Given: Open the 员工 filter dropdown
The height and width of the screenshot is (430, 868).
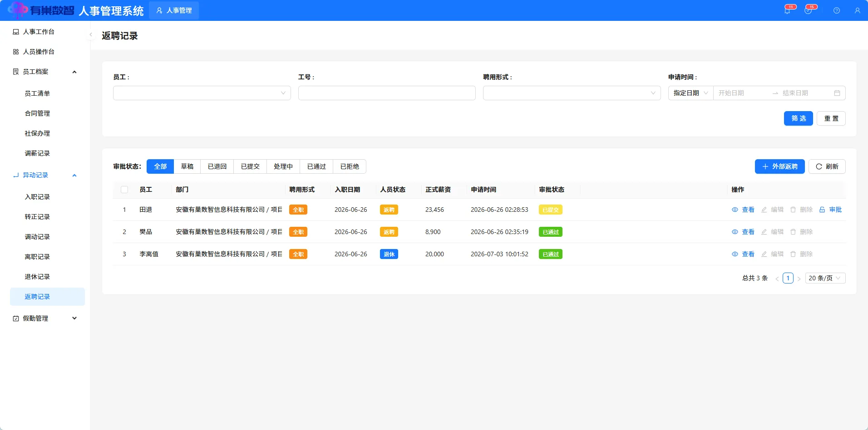Looking at the screenshot, I should point(202,93).
